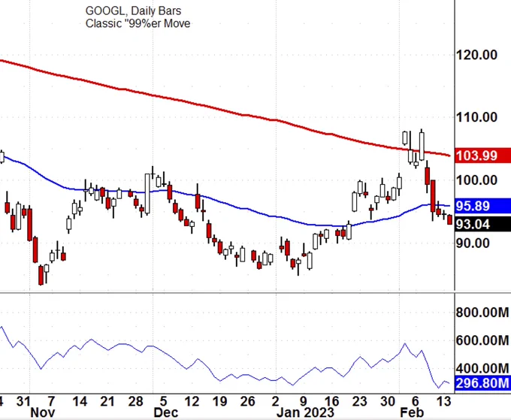Click the 'Dec' month label on the date axis
511x420 pixels.
tap(166, 412)
